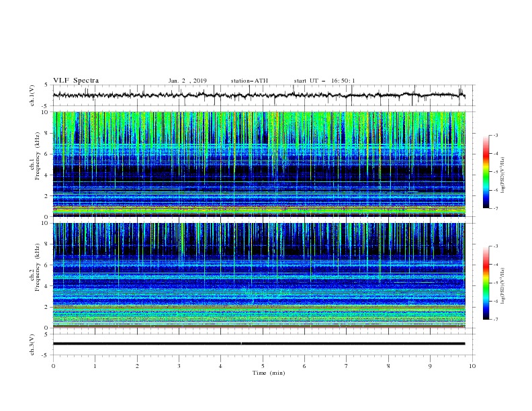The width and height of the screenshot is (532, 411).
Task: Click the 'Jan. 2 , 2019' date label
Action: 187,81
